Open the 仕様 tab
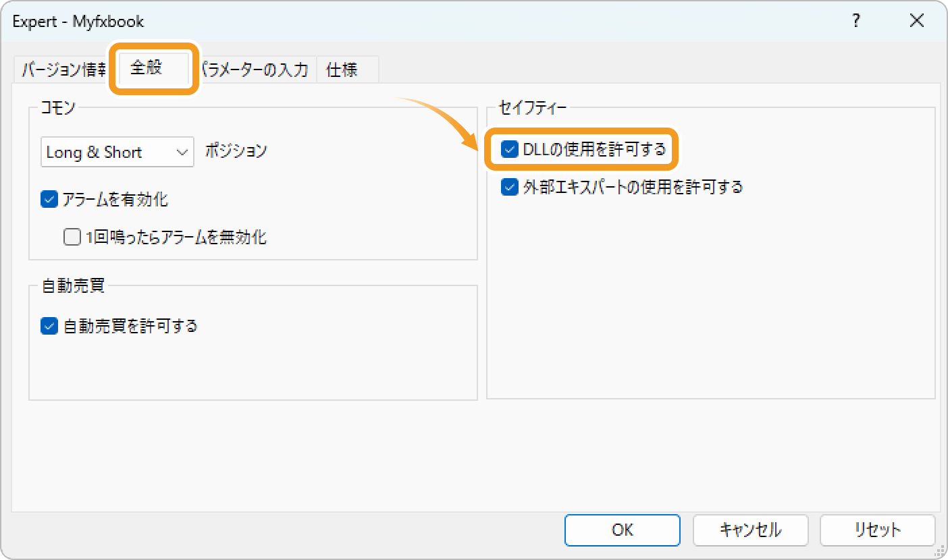948x560 pixels. point(347,69)
